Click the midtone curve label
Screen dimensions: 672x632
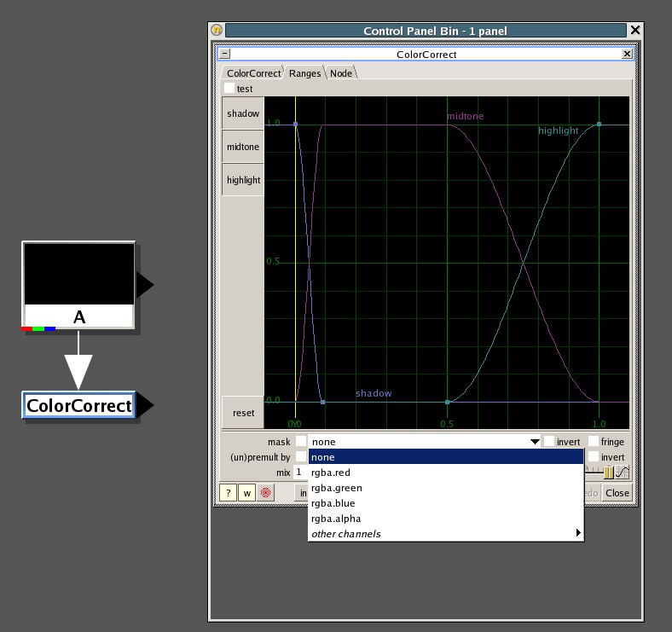(466, 116)
